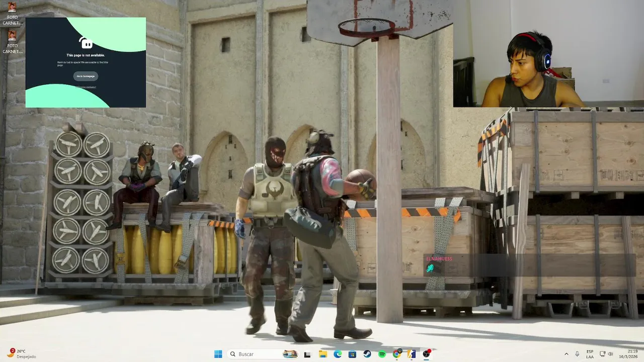
Task: Click the Go to homepage button
Action: (x=86, y=76)
